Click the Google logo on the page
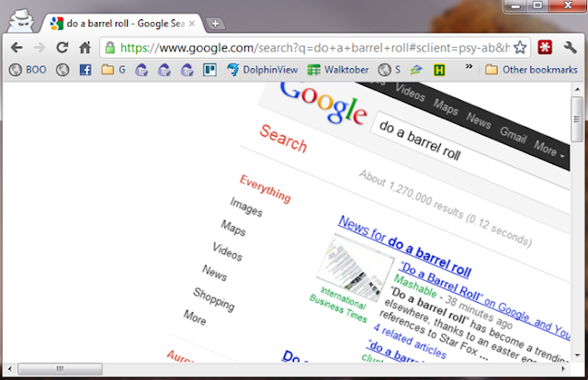The height and width of the screenshot is (380, 588). (x=323, y=102)
